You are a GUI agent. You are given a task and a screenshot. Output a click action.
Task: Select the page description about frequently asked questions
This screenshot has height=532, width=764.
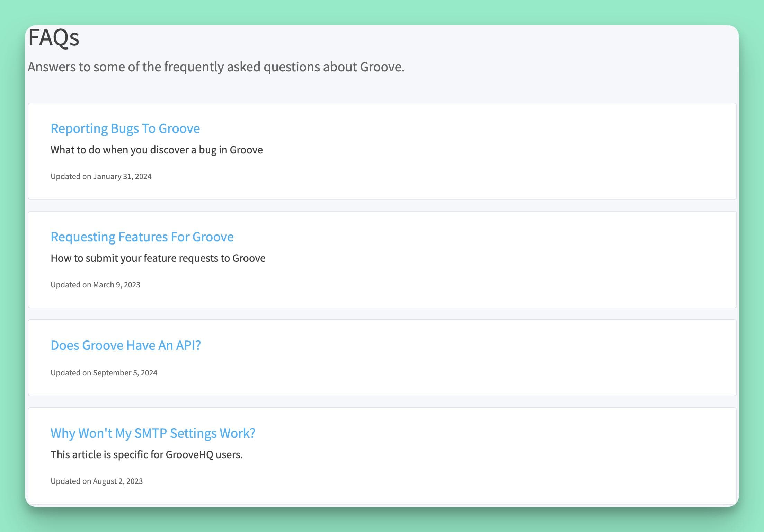pos(216,66)
